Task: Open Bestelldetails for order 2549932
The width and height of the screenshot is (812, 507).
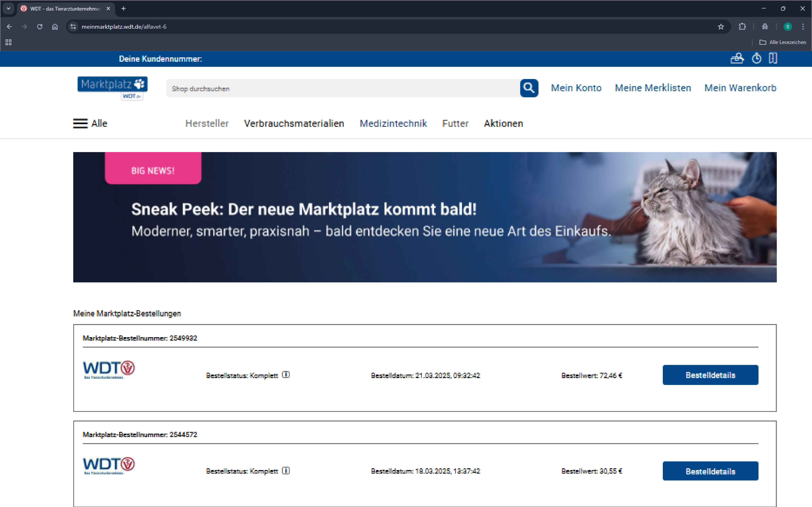Action: pyautogui.click(x=710, y=375)
